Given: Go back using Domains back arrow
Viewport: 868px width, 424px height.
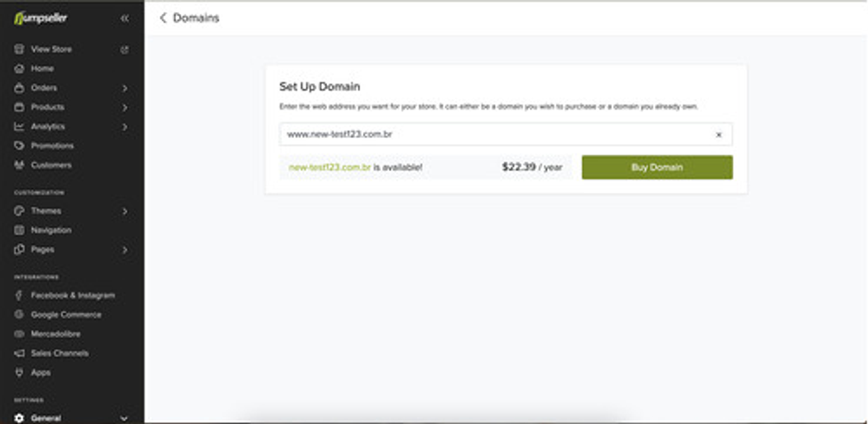Looking at the screenshot, I should (x=163, y=18).
